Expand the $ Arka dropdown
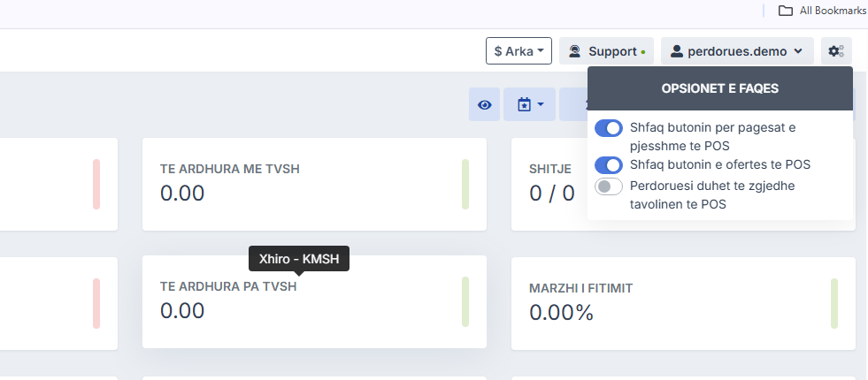 point(518,51)
